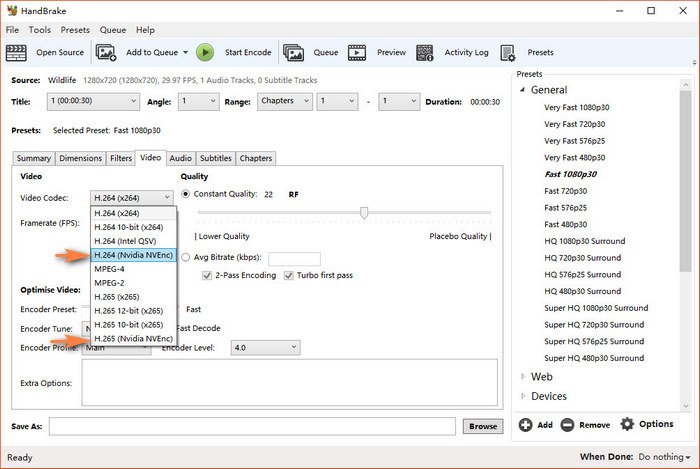Viewport: 700px width, 469px height.
Task: Click the HandBrake app logo icon
Action: tap(12, 11)
